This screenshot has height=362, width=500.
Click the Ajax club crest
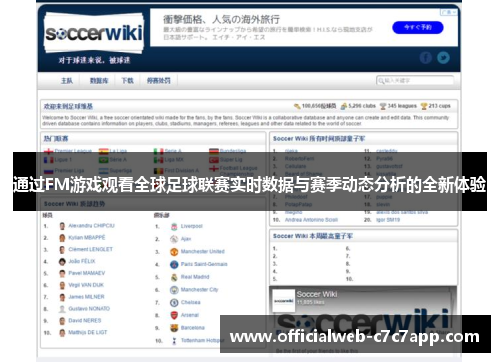(174, 239)
